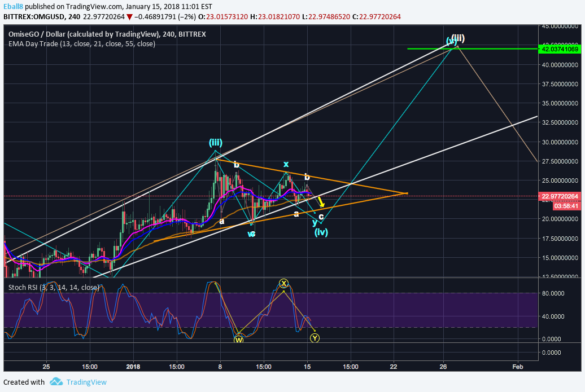Click the red 22.97720264 current price label

pyautogui.click(x=560, y=196)
